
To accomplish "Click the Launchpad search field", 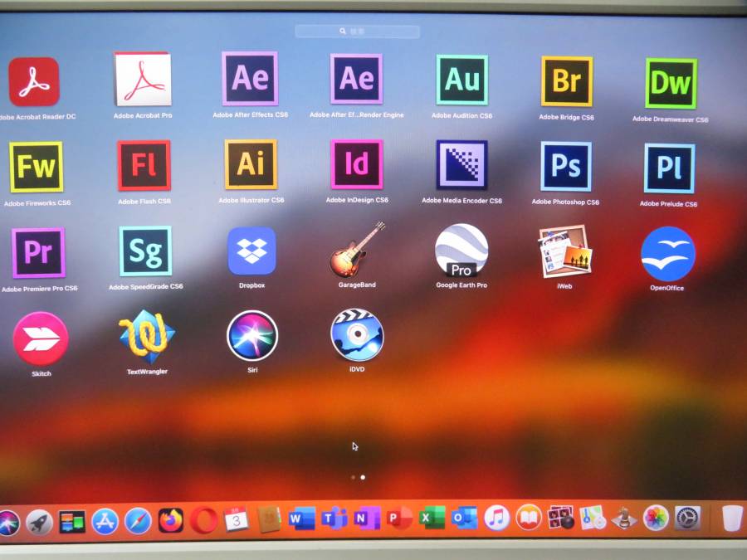I will point(357,32).
